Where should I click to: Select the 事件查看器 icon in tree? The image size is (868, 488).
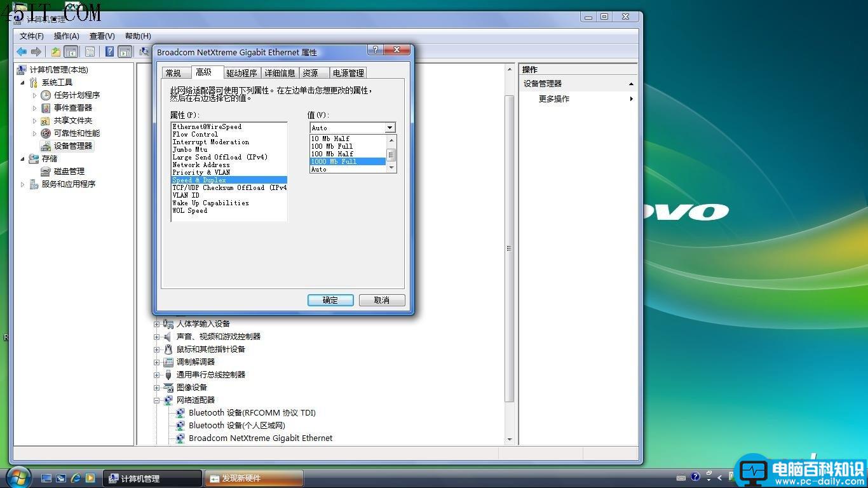pos(46,107)
